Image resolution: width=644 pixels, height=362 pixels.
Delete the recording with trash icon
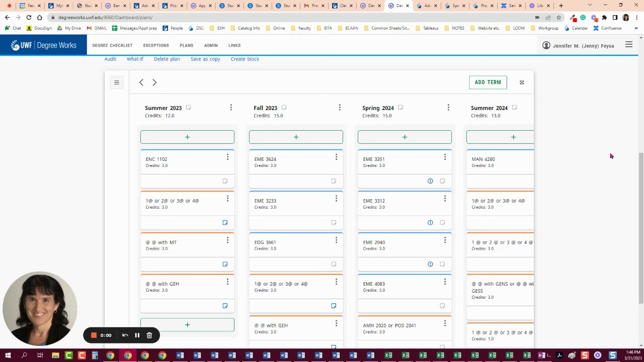[x=149, y=335]
